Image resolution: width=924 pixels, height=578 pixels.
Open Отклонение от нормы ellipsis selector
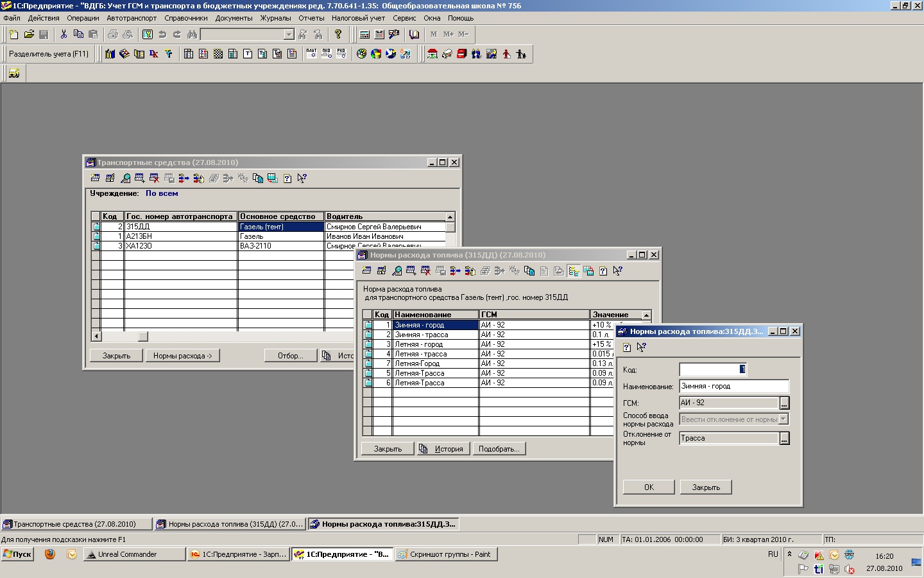tap(784, 439)
